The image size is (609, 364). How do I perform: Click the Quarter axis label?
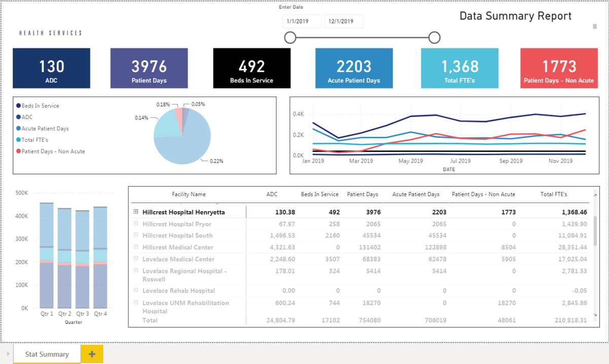74,322
